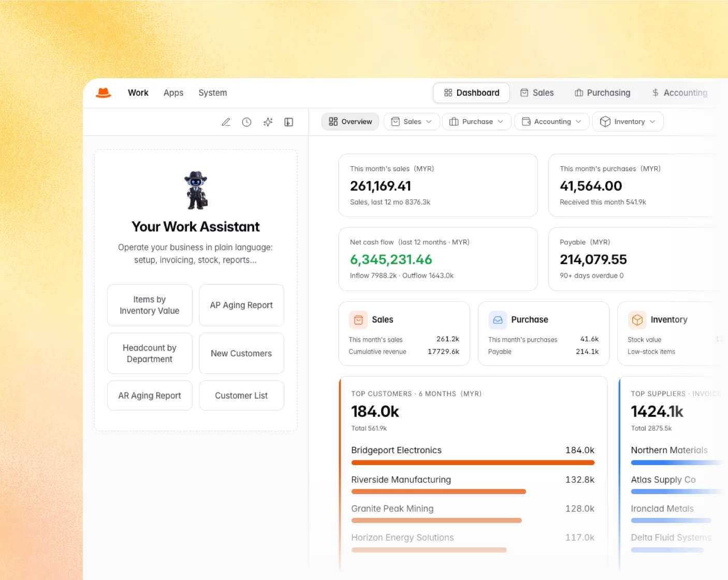
Task: Expand the Purchase dropdown chevron
Action: click(x=501, y=122)
